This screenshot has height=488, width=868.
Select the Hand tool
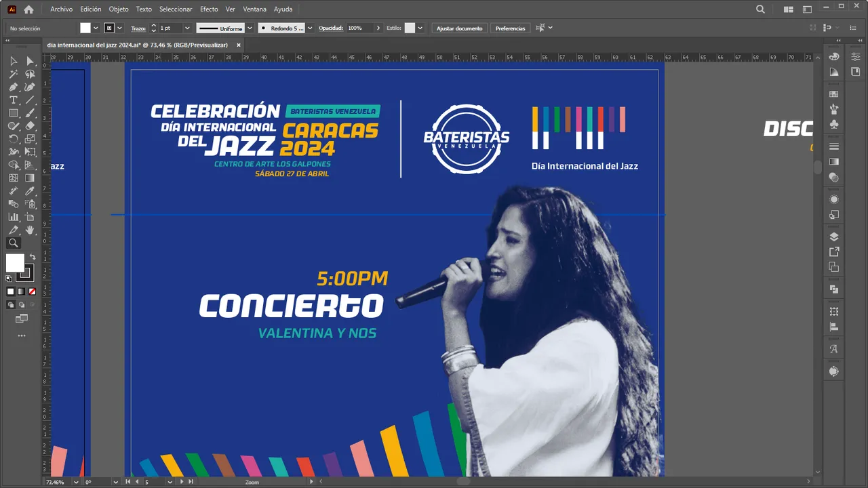tap(30, 230)
